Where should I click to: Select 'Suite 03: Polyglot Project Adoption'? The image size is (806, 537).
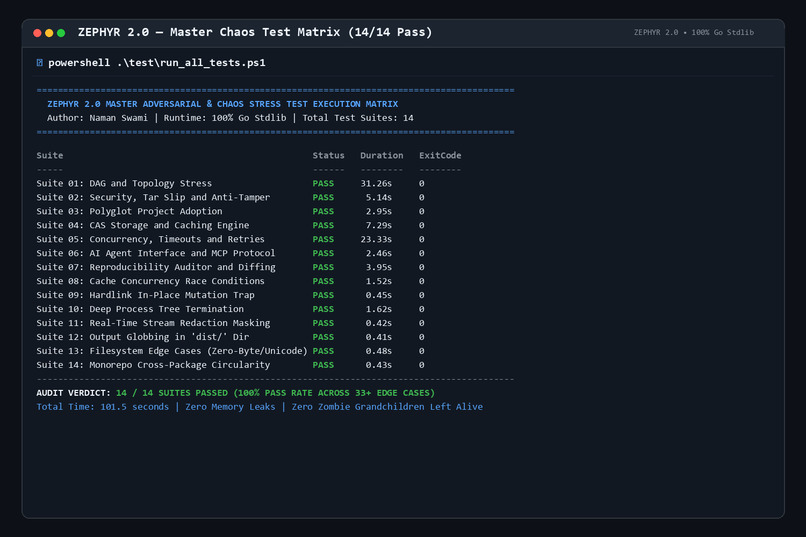[130, 211]
